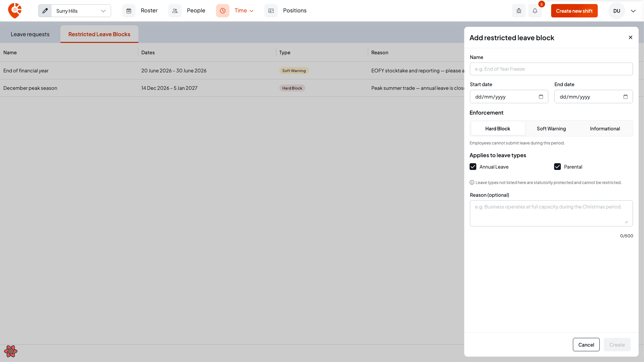Expand the user account chevron
The width and height of the screenshot is (644, 362).
click(x=633, y=11)
